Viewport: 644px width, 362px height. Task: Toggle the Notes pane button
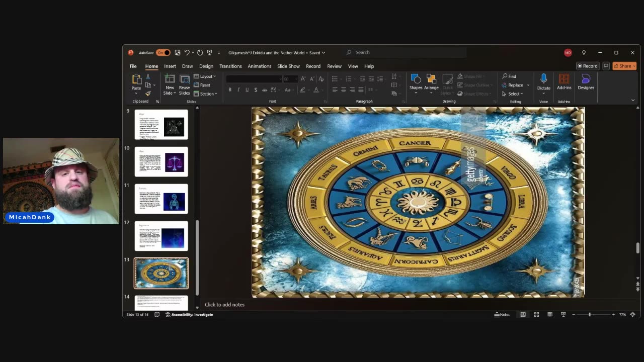[x=502, y=315]
